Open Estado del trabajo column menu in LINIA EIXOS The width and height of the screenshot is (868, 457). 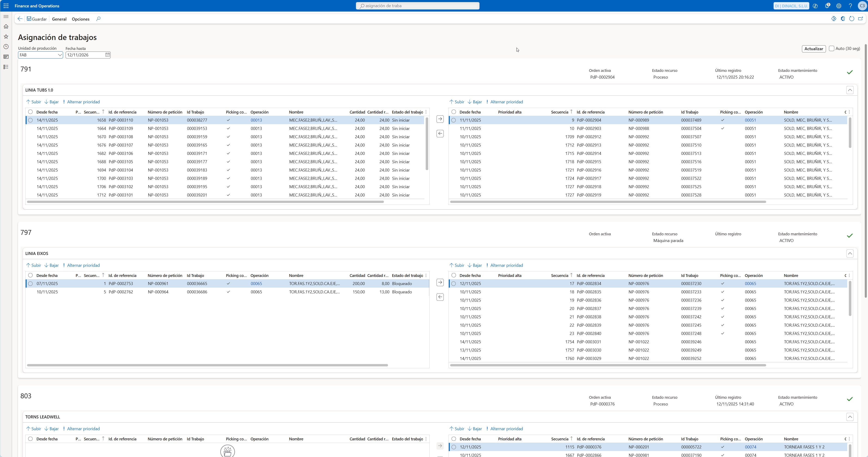(x=407, y=276)
